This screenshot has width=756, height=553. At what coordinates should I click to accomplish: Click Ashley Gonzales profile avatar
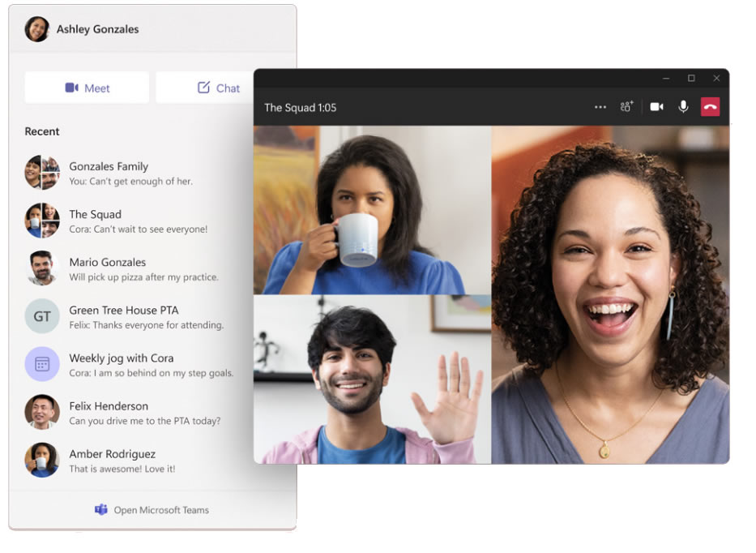pyautogui.click(x=37, y=29)
